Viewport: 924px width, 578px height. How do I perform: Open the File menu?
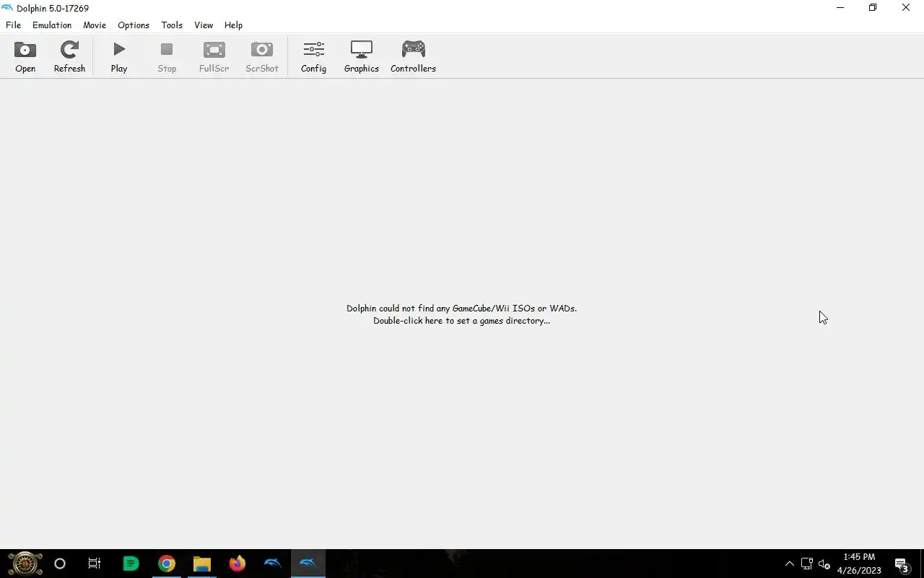point(13,25)
